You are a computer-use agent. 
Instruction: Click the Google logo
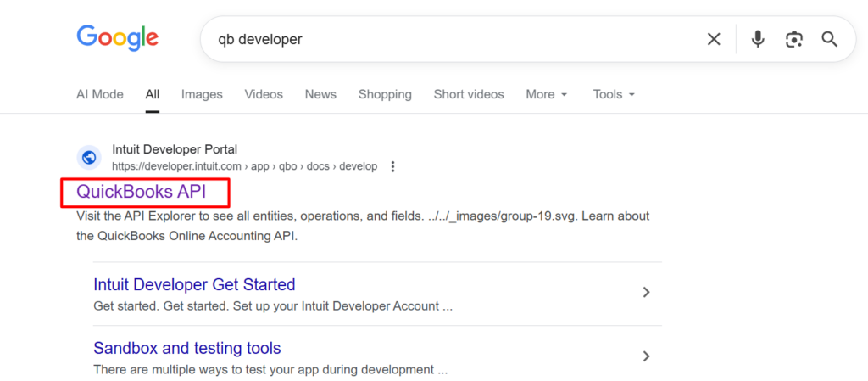[118, 37]
